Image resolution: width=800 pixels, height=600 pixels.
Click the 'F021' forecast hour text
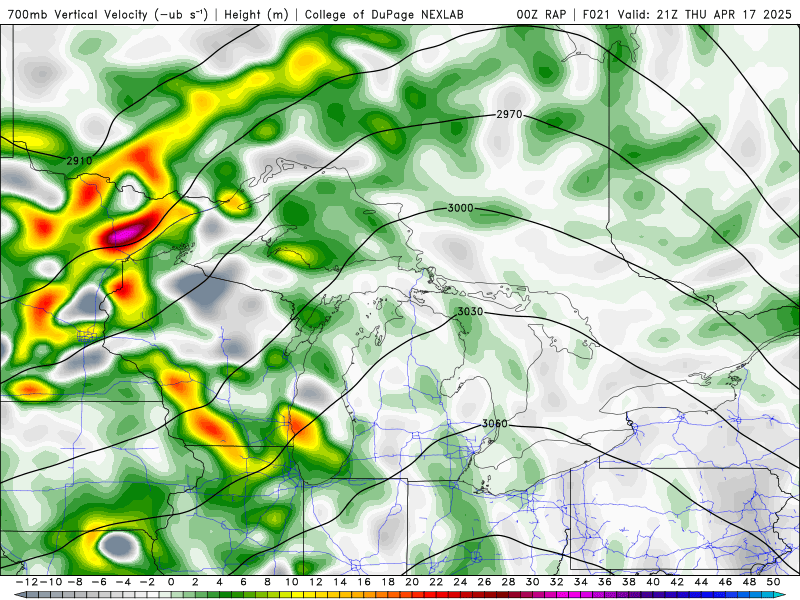(x=597, y=14)
